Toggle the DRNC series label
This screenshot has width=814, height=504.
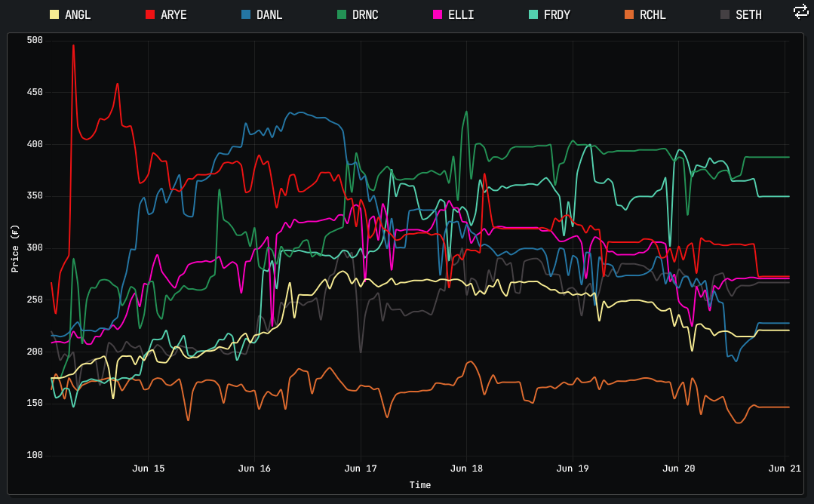click(x=365, y=14)
